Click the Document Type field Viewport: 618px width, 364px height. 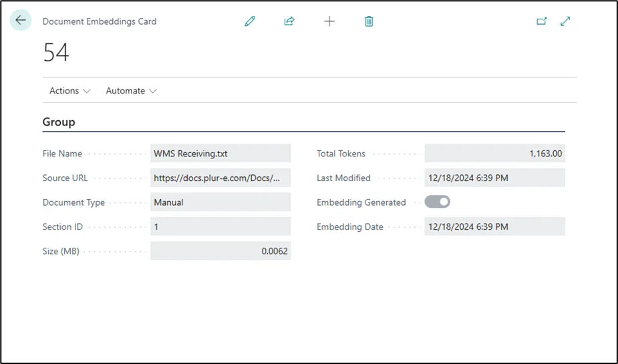tap(220, 202)
